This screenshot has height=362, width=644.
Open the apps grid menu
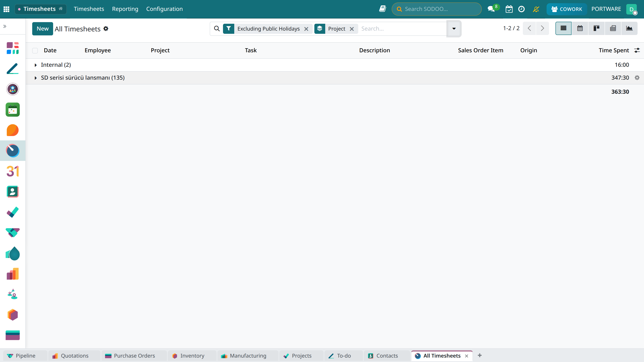click(x=6, y=9)
